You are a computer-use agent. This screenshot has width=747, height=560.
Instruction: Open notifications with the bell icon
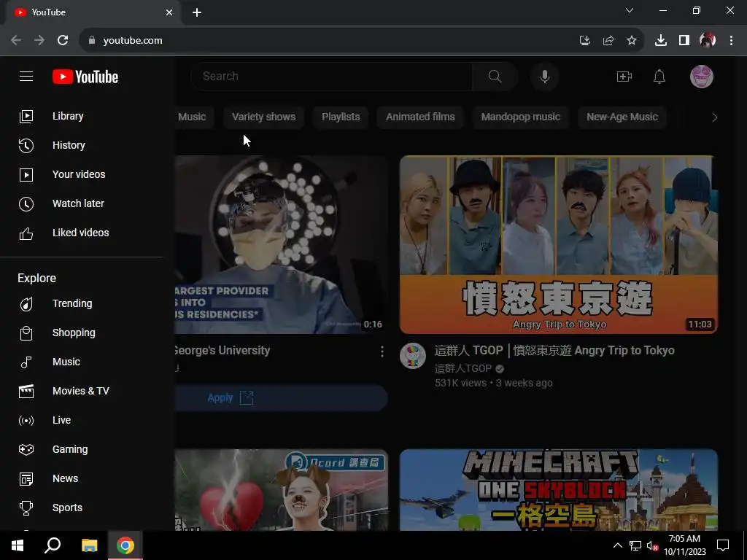pos(659,76)
